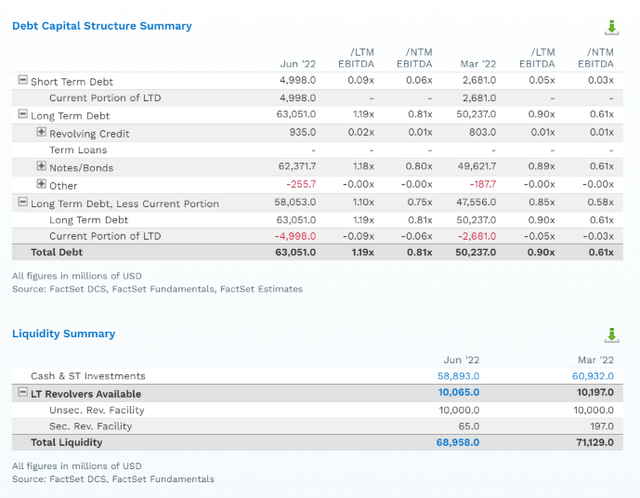640x498 pixels.
Task: Expand the Revolving Credit row
Action: (x=41, y=132)
